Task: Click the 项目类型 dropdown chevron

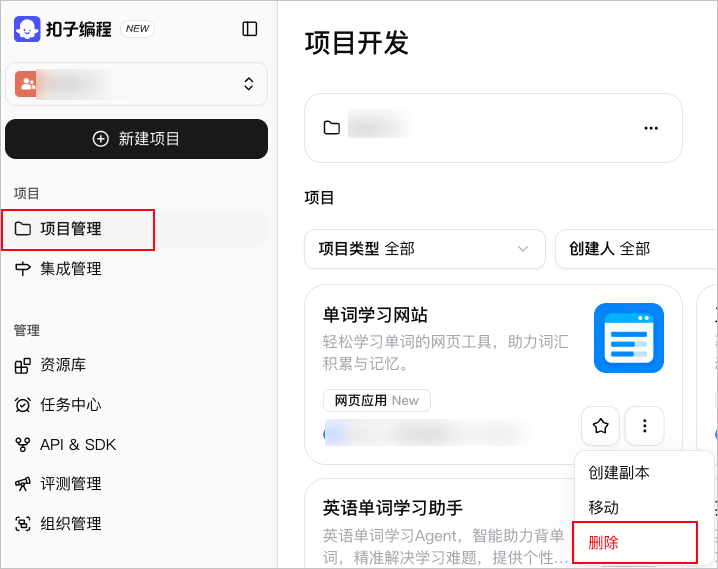Action: click(x=522, y=249)
